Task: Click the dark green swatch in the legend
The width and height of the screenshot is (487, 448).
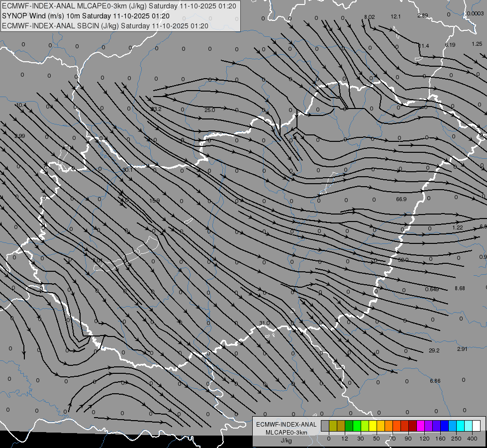Action: click(x=349, y=426)
